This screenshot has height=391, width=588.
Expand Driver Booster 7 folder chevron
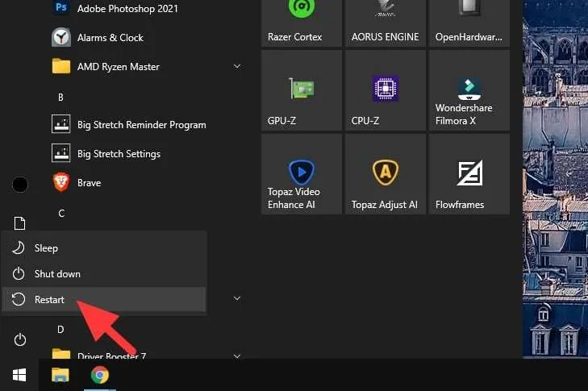coord(237,356)
